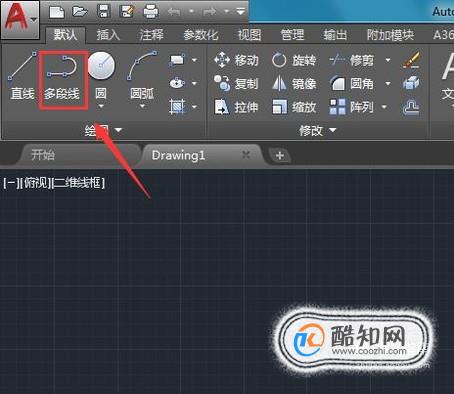This screenshot has height=394, width=454.
Task: Switch to the 输出 ribbon tab
Action: (x=335, y=34)
